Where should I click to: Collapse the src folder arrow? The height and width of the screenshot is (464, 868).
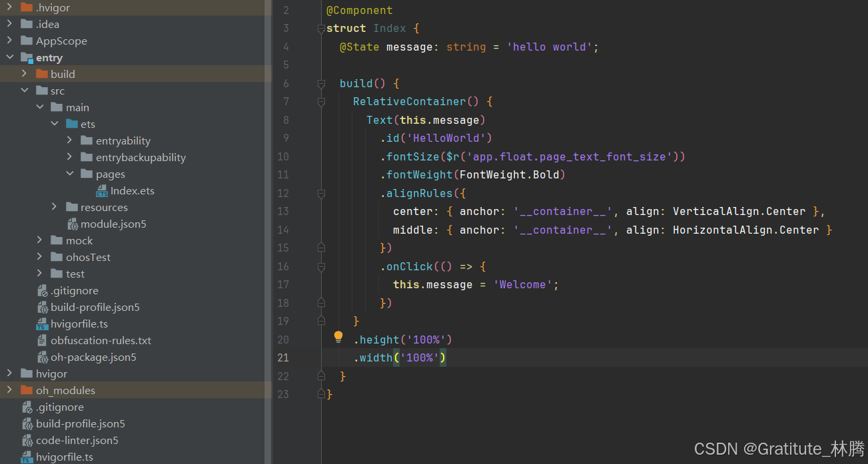(x=25, y=91)
